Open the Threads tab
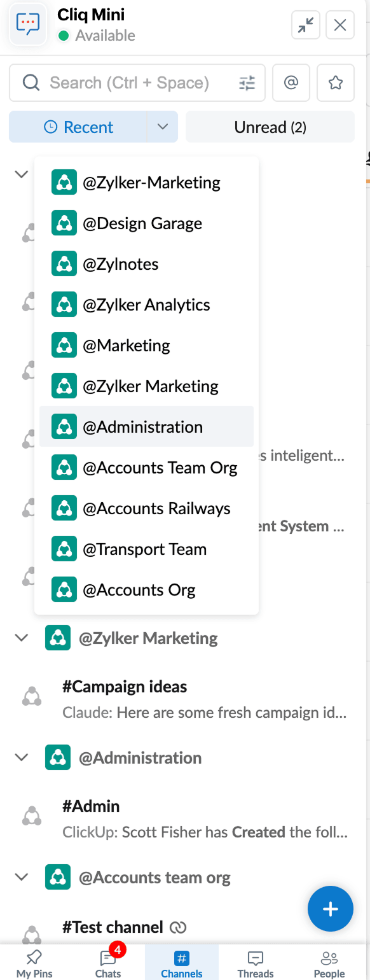Viewport: 370px width, 980px height. (256, 963)
